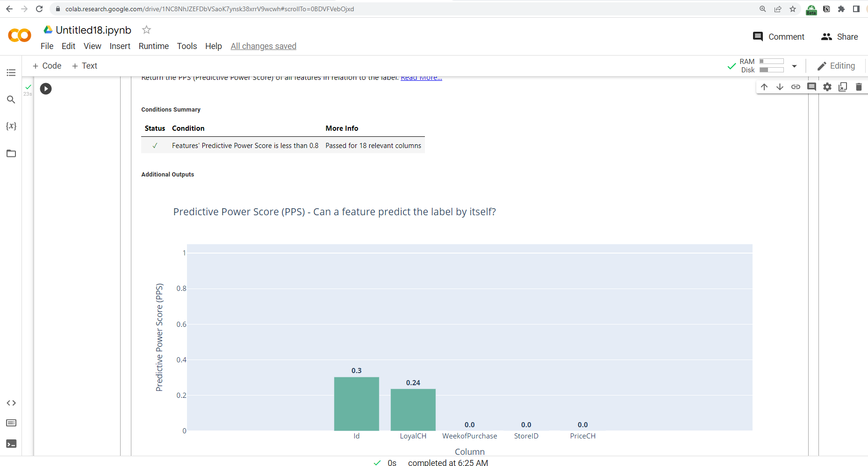868x466 pixels.
Task: Open a terminal from the sidebar
Action: pos(11,444)
